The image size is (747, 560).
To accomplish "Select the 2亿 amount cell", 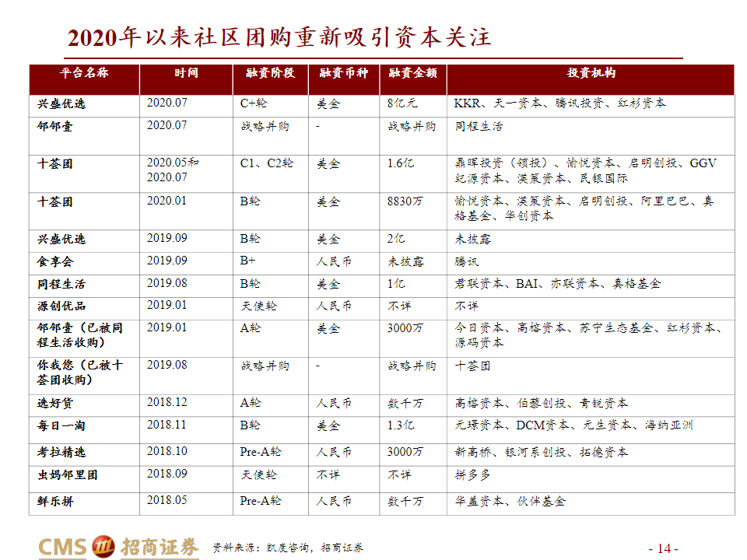I will [396, 239].
